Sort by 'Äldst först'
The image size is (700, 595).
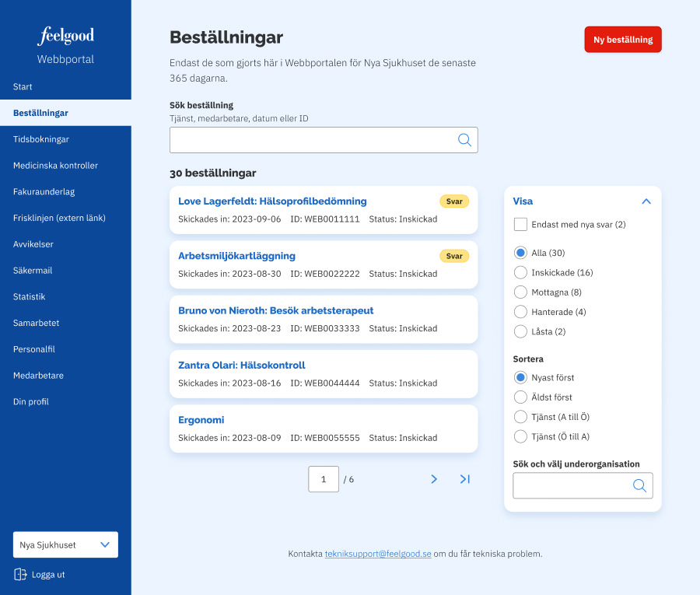pyautogui.click(x=520, y=397)
